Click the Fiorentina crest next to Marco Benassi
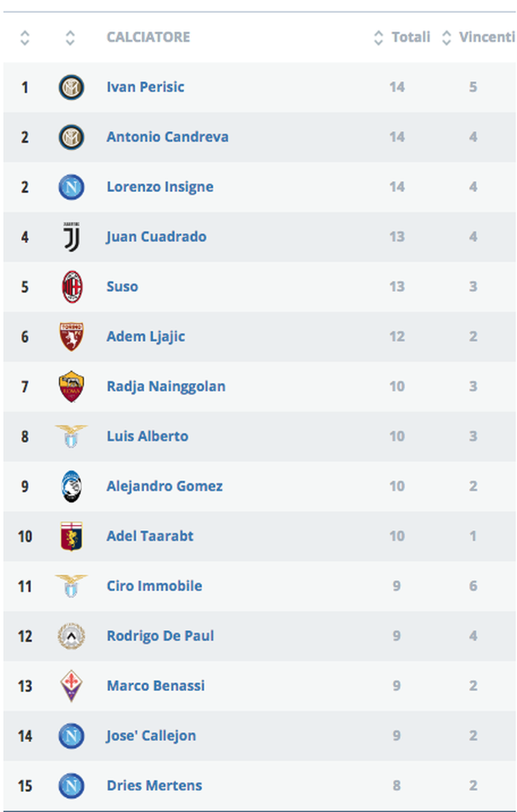517x812 pixels. coord(71,686)
